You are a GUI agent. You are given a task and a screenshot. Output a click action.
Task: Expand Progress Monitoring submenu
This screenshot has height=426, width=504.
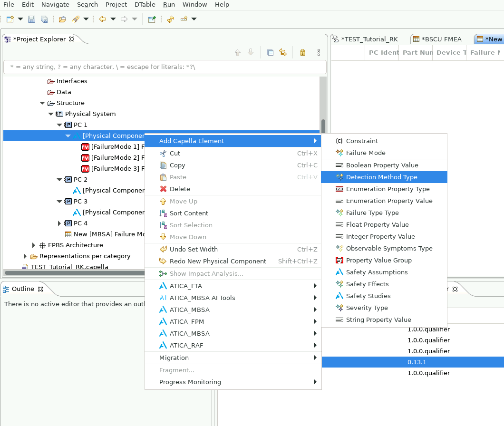pos(233,382)
